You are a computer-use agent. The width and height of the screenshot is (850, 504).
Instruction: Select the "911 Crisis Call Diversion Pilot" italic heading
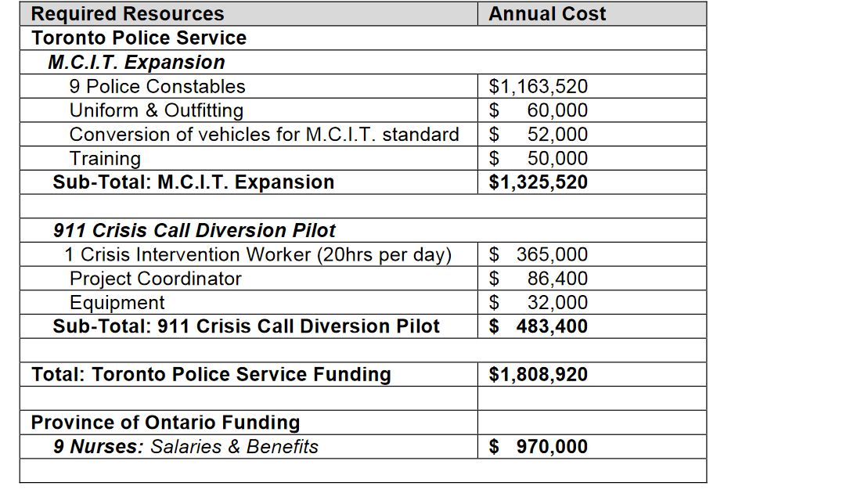pos(194,231)
